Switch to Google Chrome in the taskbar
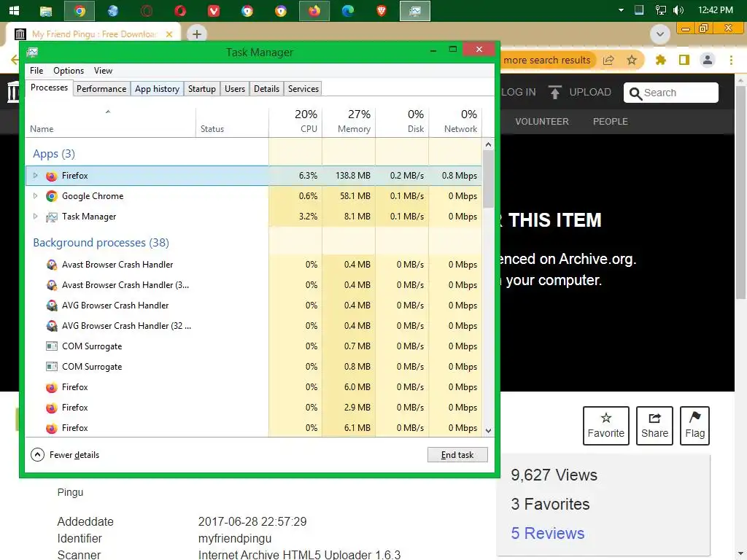The height and width of the screenshot is (560, 747). point(80,11)
